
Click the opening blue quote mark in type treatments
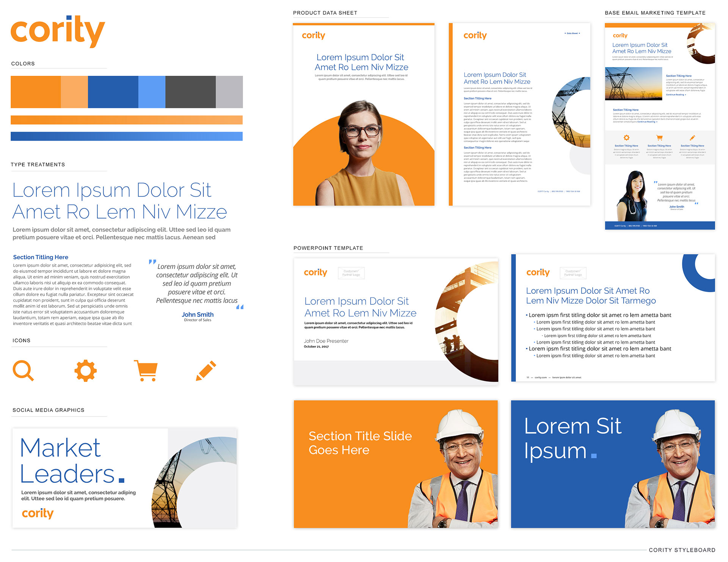tap(152, 261)
